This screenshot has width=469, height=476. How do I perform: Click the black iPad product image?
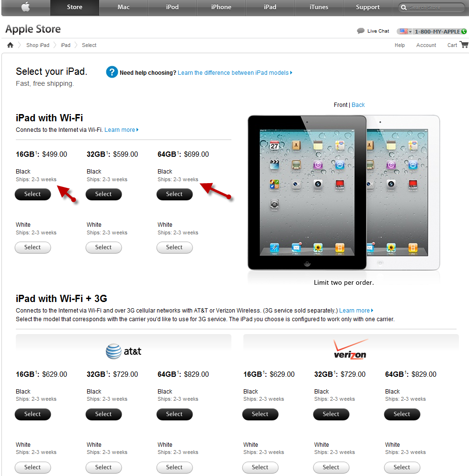307,193
